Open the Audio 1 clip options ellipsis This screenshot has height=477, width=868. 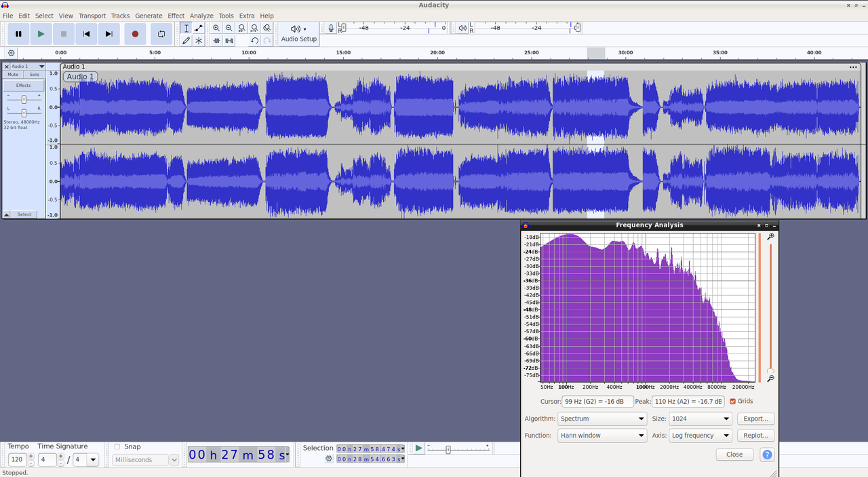pos(853,66)
